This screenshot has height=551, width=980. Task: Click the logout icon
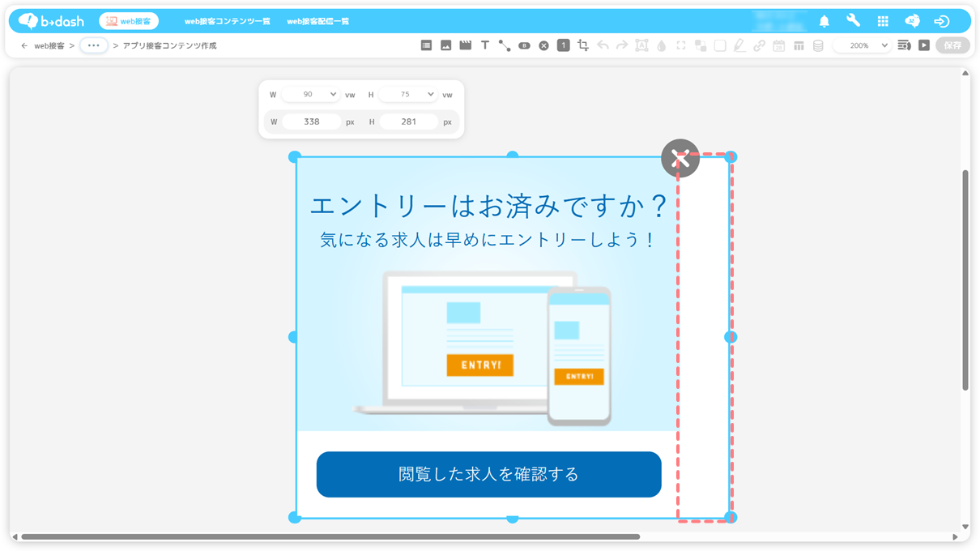[x=941, y=21]
